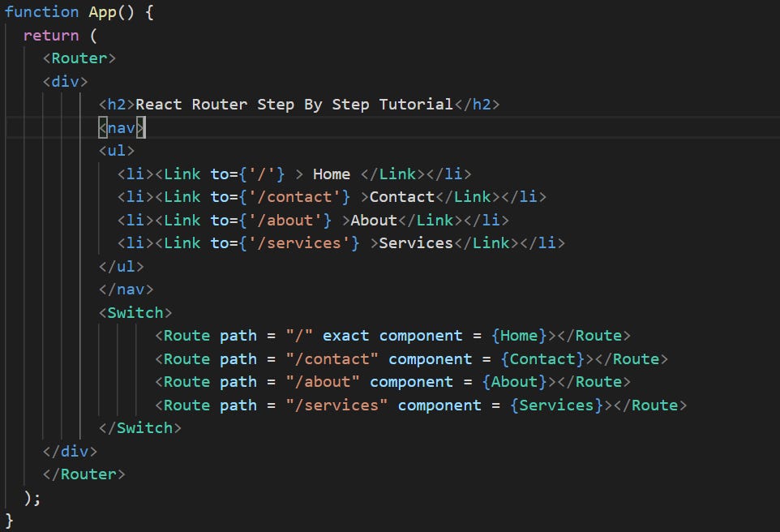Click the closing </div> tag
The image size is (780, 532).
[x=70, y=452]
